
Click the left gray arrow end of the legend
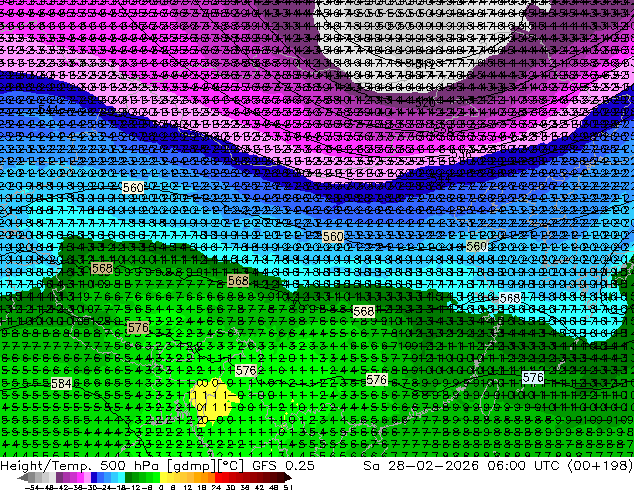coord(23,477)
